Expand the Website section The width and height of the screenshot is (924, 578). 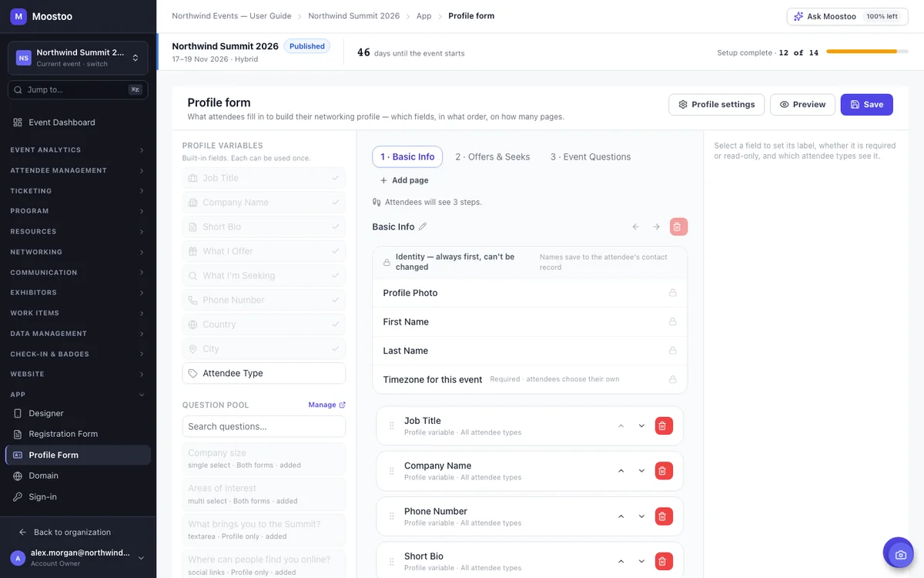78,374
